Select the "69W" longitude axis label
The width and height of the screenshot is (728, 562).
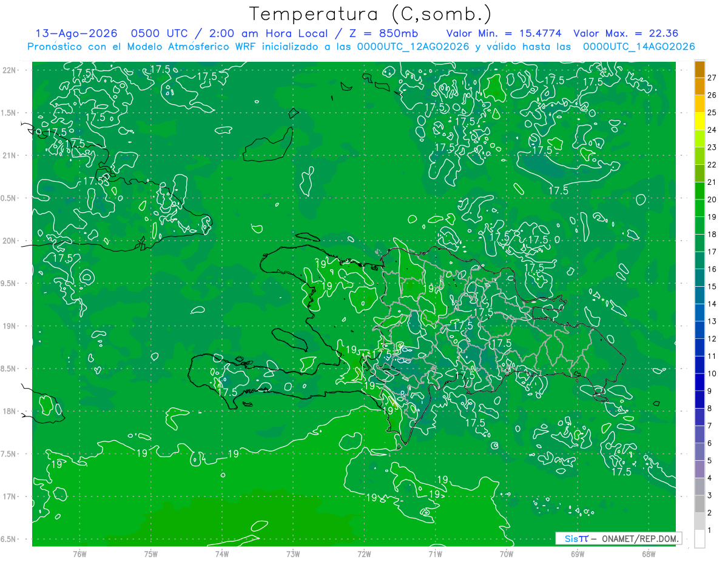pos(577,554)
